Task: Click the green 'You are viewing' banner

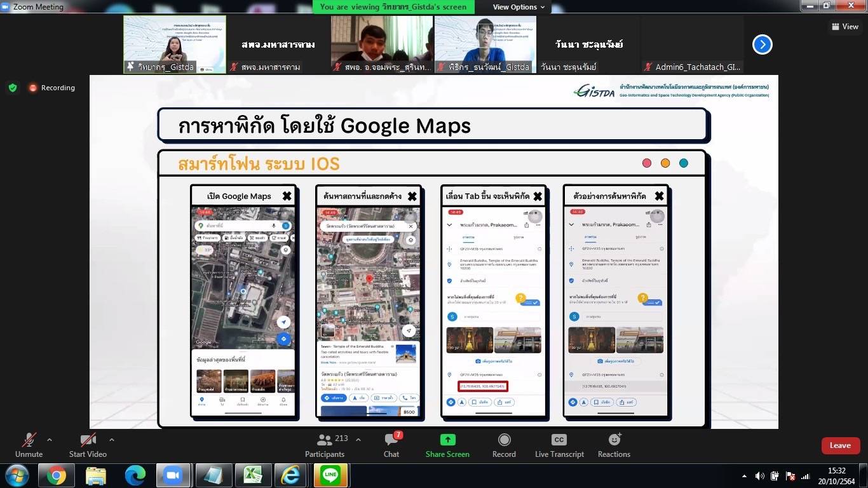Action: point(393,7)
